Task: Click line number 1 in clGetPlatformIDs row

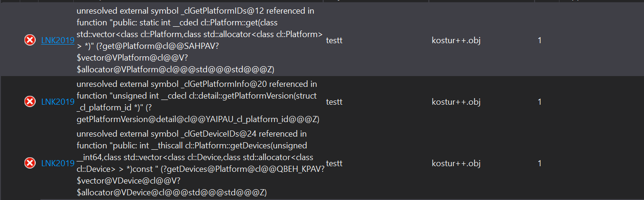Action: 540,40
